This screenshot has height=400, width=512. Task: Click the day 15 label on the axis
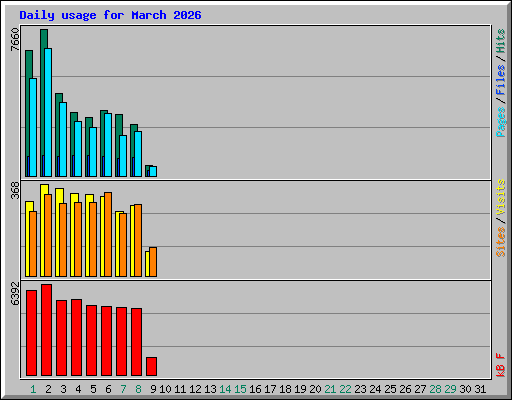click(240, 389)
